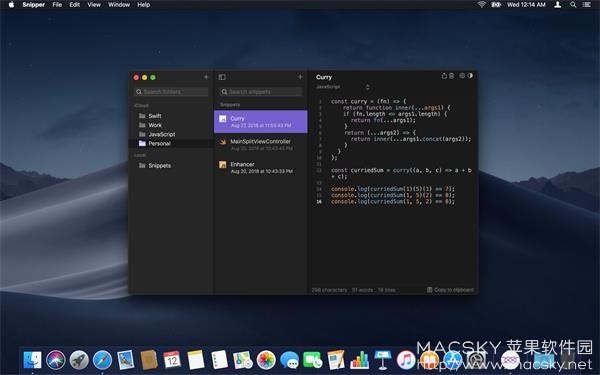Viewport: 600px width, 375px height.
Task: Click the clock Wed 12:14 AM
Action: point(526,5)
